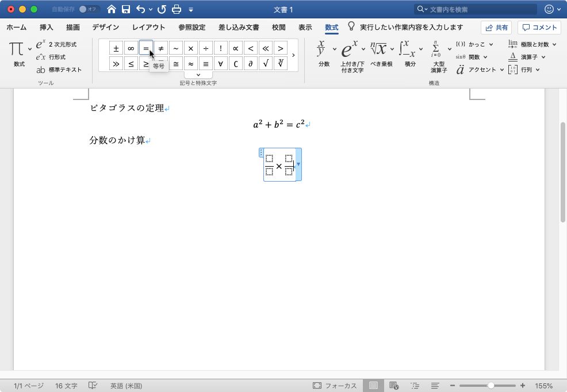Insert the square root symbol
Viewport: 567px width, 392px height.
[266, 64]
